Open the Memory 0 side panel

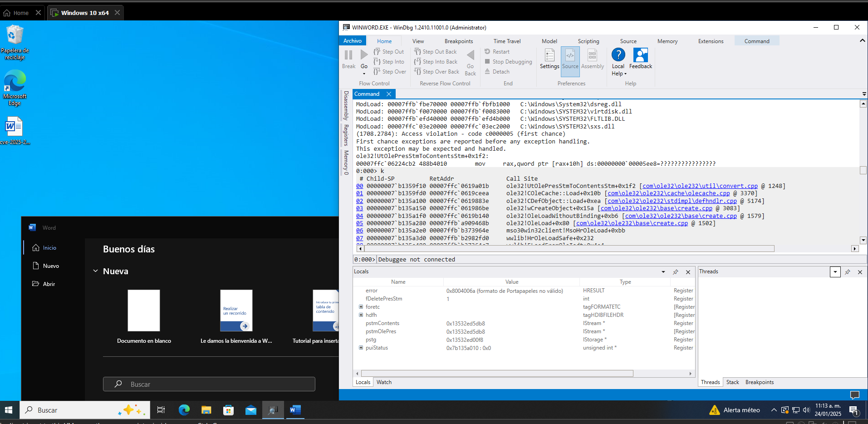[346, 163]
